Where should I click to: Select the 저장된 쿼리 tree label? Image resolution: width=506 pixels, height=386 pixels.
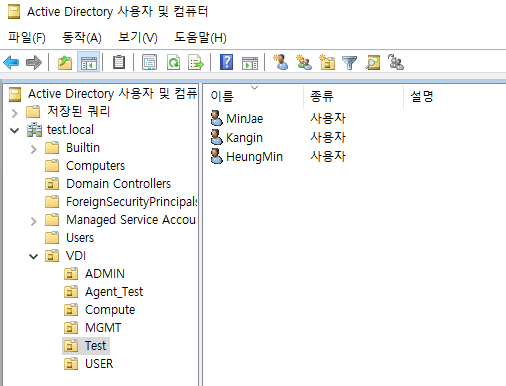pos(78,111)
